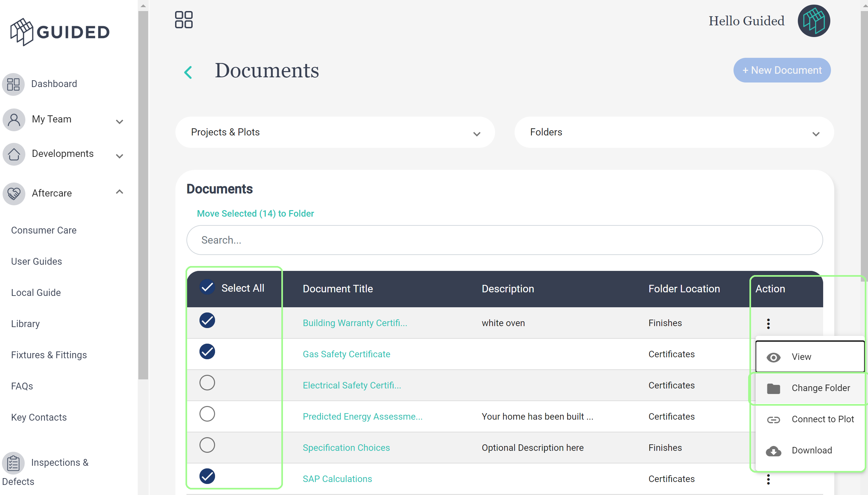
Task: Click the + New Document button
Action: 782,70
